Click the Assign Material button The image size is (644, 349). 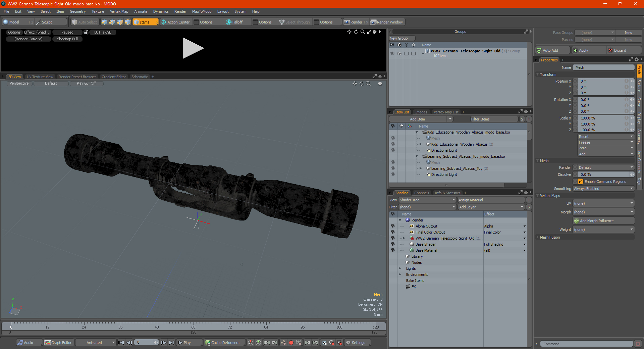(491, 200)
